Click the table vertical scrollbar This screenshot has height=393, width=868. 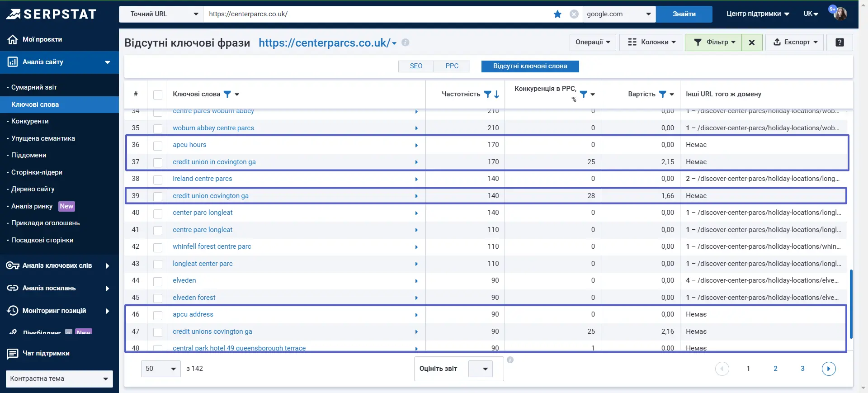point(851,304)
